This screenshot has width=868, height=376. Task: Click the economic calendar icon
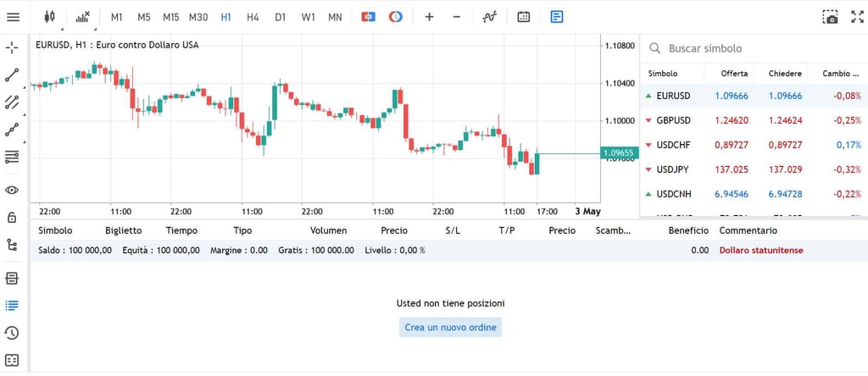pyautogui.click(x=524, y=17)
